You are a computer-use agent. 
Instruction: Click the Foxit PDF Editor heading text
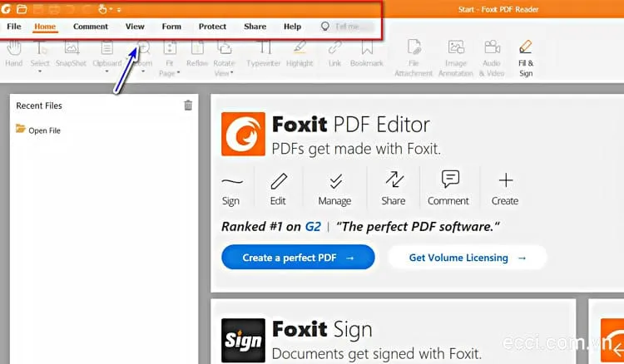(350, 125)
